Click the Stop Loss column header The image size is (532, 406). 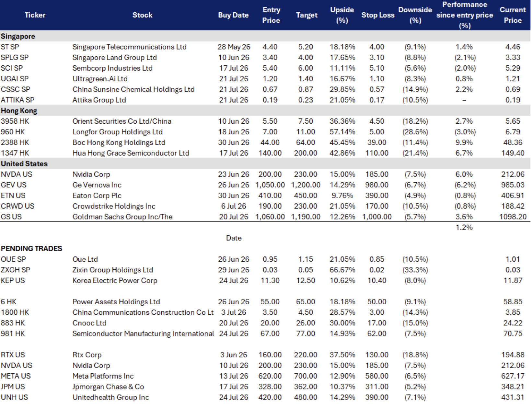point(378,15)
